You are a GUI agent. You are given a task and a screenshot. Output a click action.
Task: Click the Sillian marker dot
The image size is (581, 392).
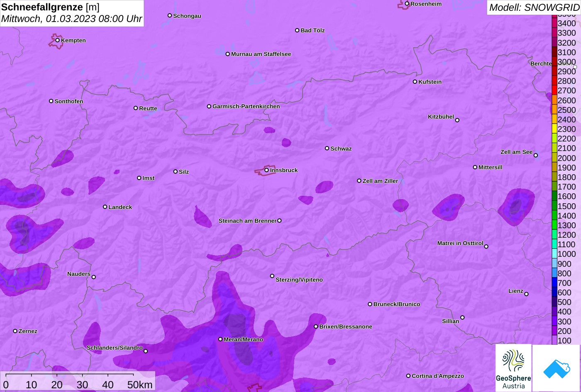[462, 318]
